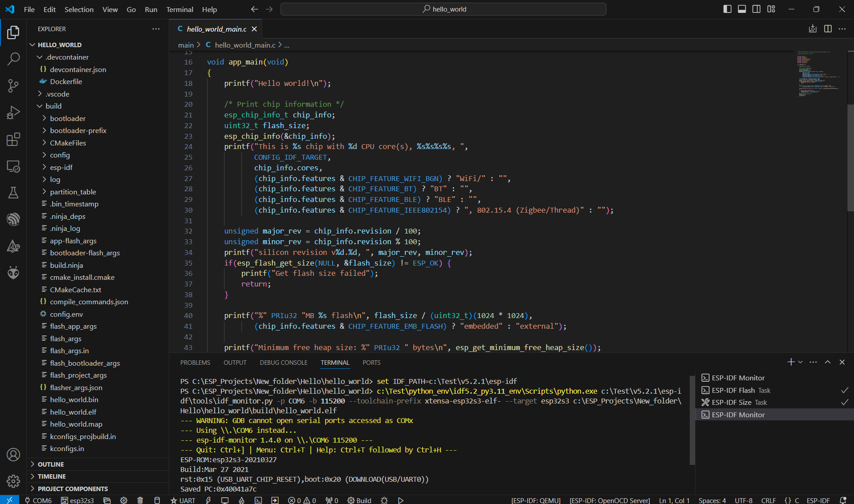Open the File menu
The width and height of the screenshot is (854, 504).
pyautogui.click(x=29, y=9)
